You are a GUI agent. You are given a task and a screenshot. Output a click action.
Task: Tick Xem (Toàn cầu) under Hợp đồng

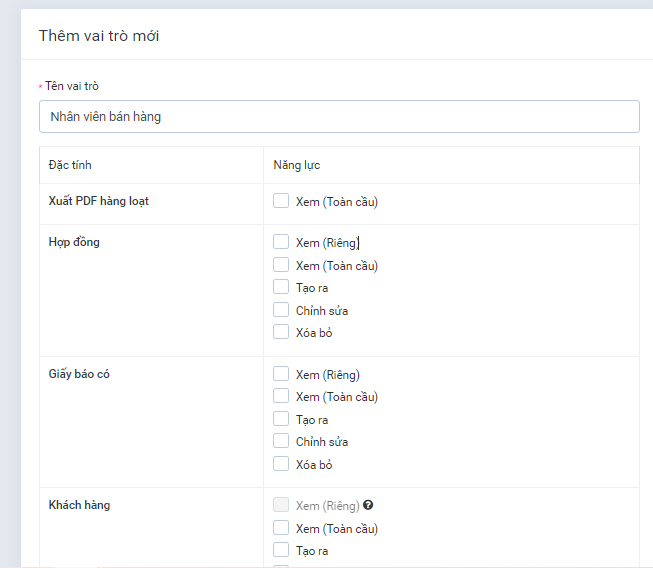click(281, 265)
